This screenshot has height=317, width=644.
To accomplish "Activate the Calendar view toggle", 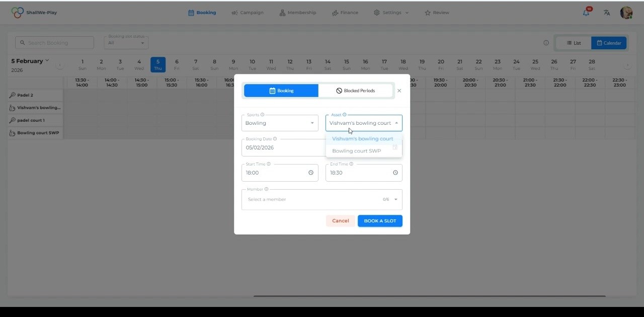I will pyautogui.click(x=609, y=43).
